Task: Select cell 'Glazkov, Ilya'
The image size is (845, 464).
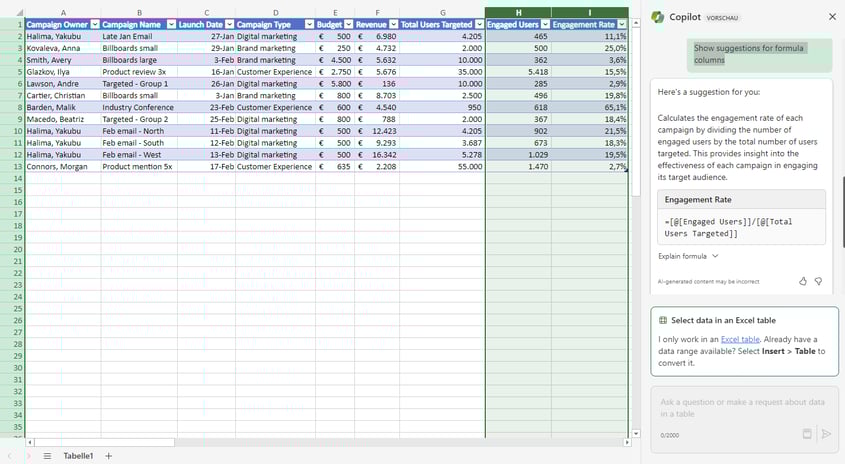Action: pyautogui.click(x=63, y=72)
